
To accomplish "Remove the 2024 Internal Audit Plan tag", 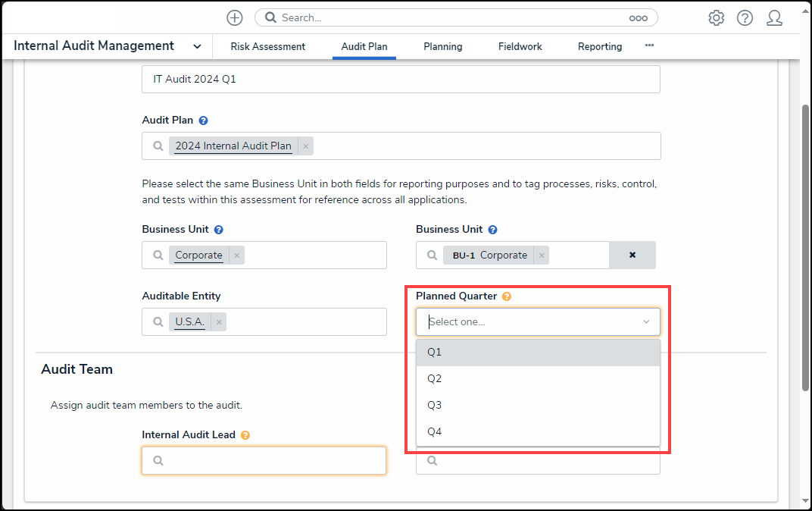I will [x=306, y=146].
